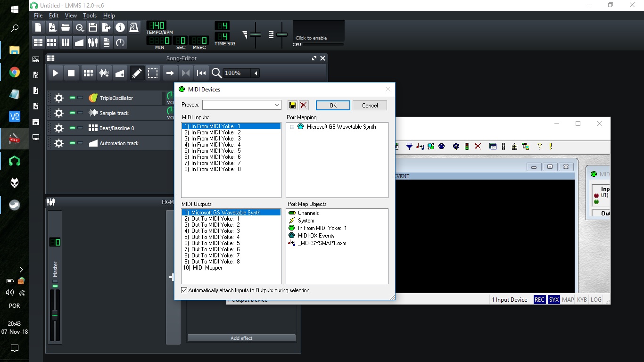Open the zoom level dropdown in Song Editor

pos(255,73)
